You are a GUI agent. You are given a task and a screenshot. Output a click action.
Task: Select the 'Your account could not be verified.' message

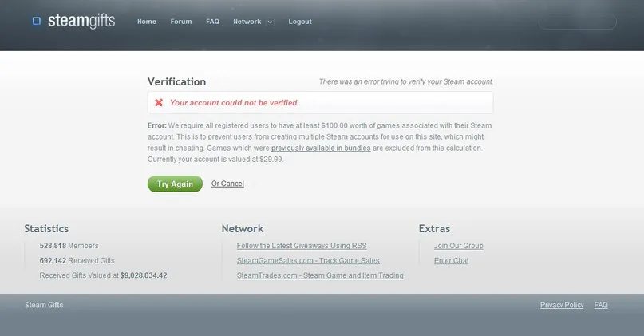pyautogui.click(x=235, y=103)
